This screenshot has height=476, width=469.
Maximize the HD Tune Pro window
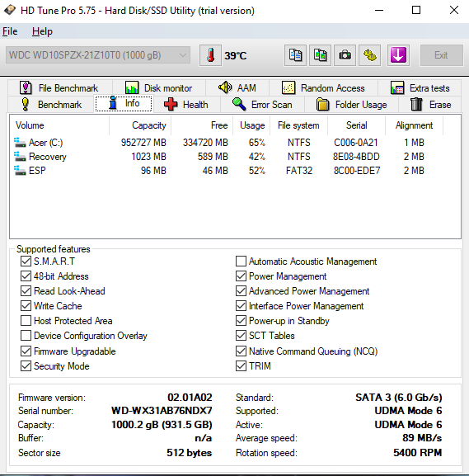416,11
